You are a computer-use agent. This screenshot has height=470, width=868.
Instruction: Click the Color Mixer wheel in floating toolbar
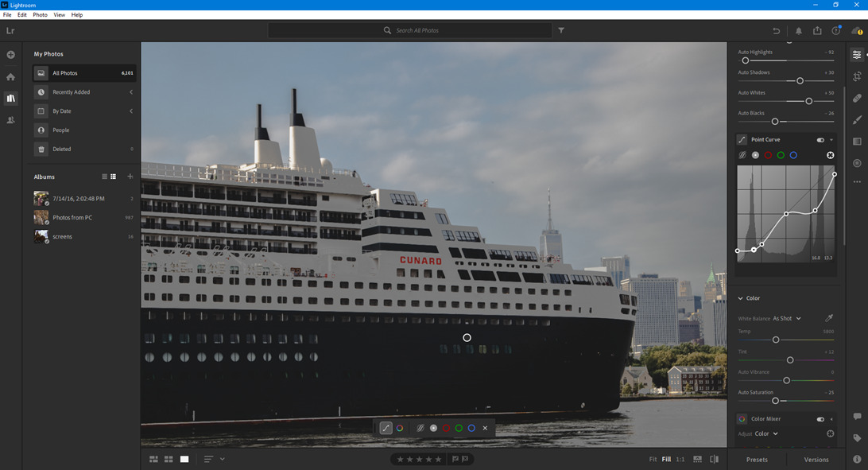tap(400, 428)
